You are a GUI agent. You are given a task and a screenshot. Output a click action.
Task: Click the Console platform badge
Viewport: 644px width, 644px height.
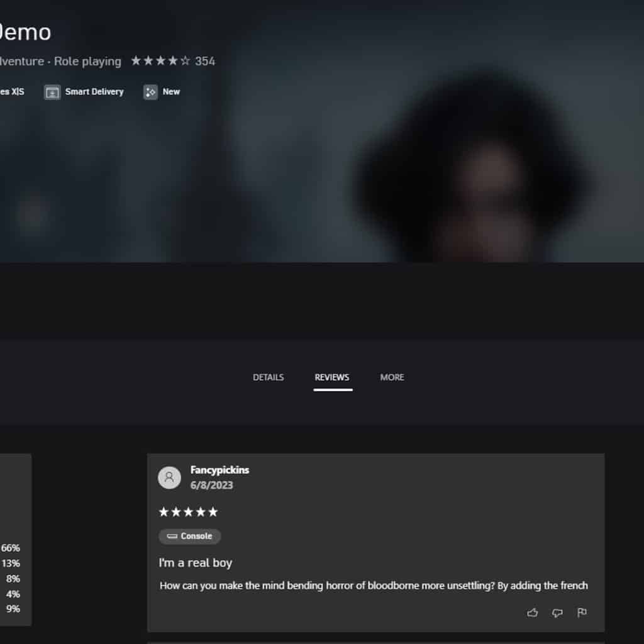click(190, 536)
